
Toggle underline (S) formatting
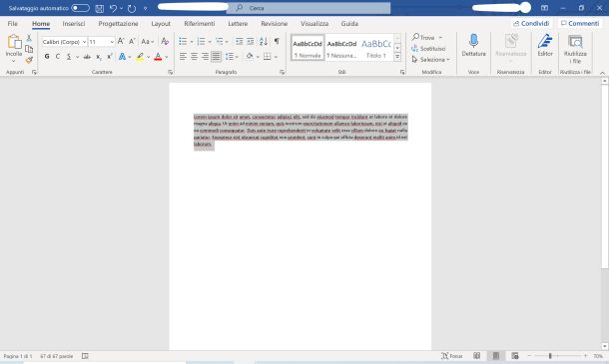69,57
